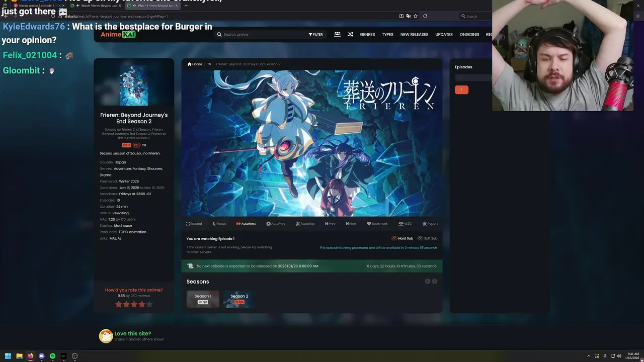This screenshot has width=644, height=362.
Task: Open Firefox from taskbar
Action: 30,356
